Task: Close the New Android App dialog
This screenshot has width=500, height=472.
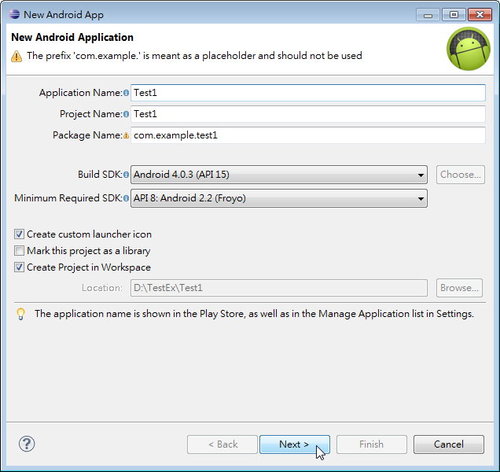Action: (480, 15)
